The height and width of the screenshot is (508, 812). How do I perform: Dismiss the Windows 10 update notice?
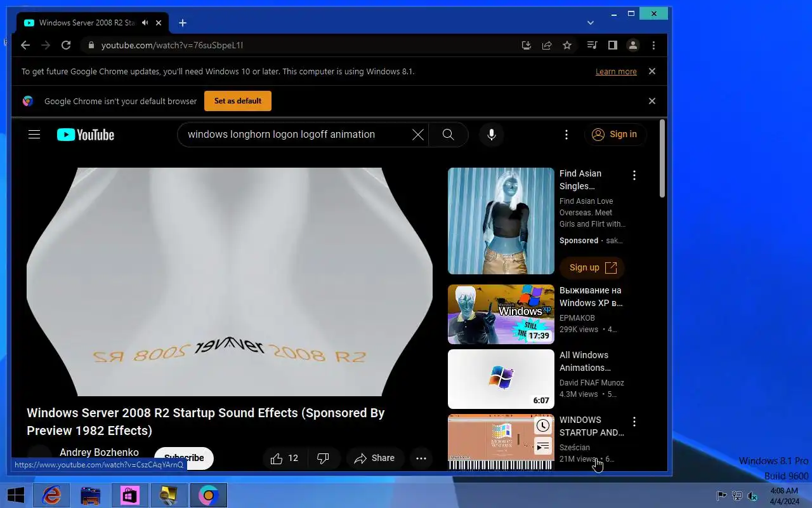pyautogui.click(x=652, y=71)
